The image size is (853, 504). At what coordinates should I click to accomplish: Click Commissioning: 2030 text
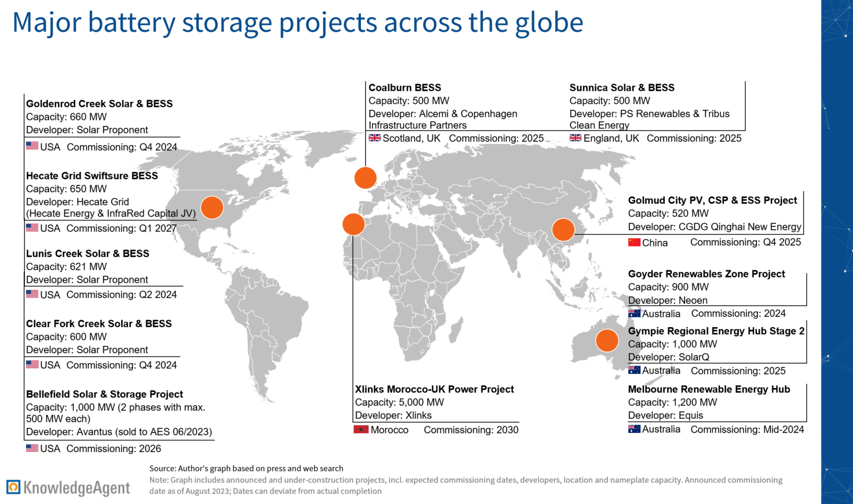pyautogui.click(x=471, y=430)
